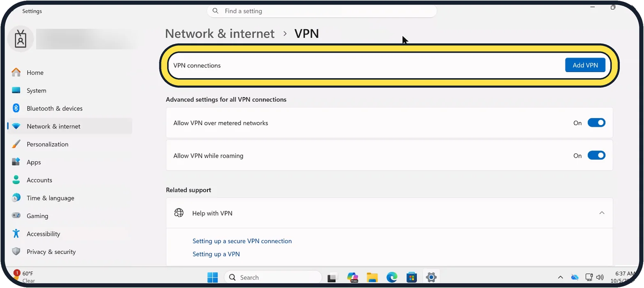Click the network tray icon

point(589,277)
